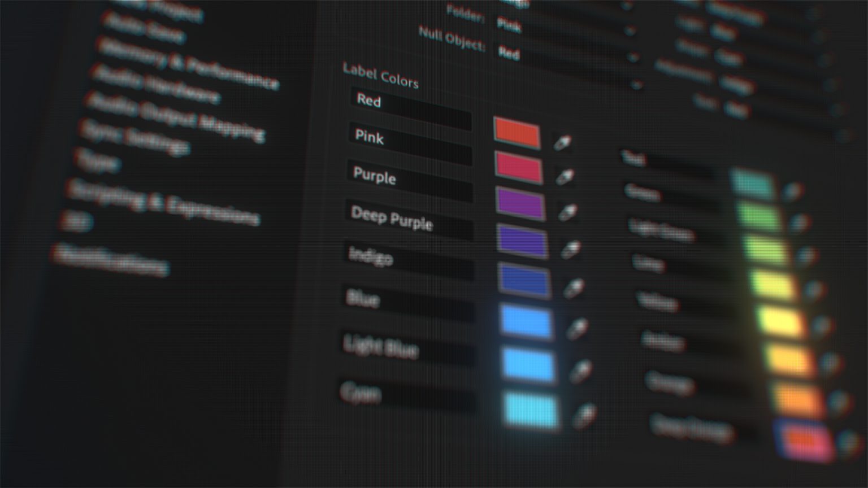Click the Blue label's eyedropper icon

(x=577, y=329)
